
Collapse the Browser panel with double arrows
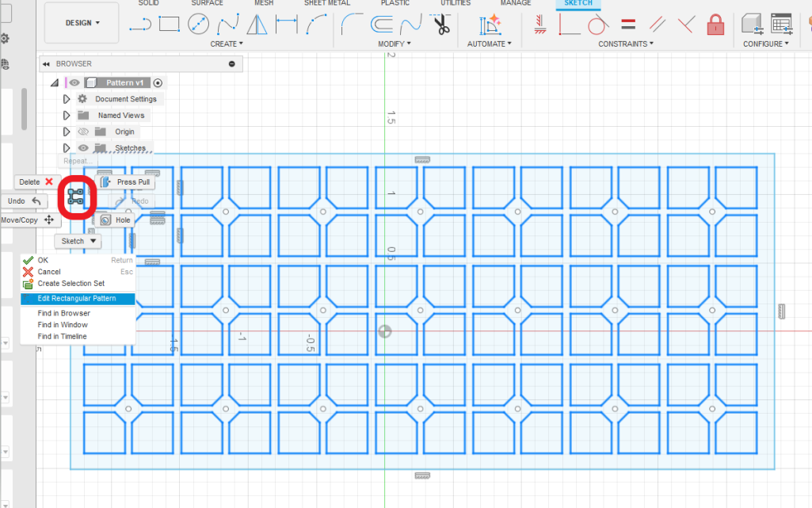click(x=46, y=64)
